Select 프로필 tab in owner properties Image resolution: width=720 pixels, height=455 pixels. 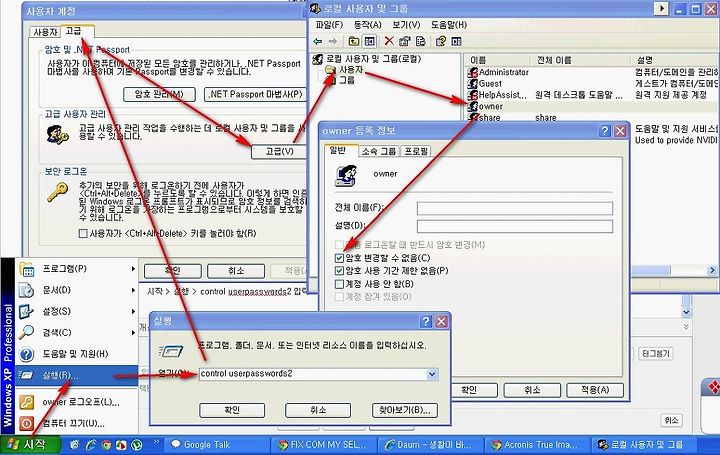click(416, 151)
